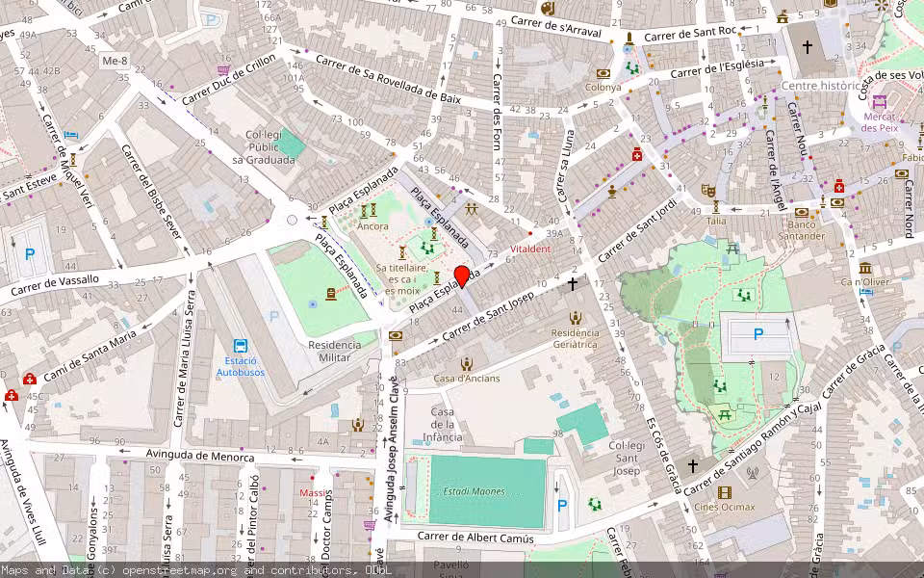Click the red Massi shop label
The width and height of the screenshot is (924, 578).
click(x=312, y=492)
